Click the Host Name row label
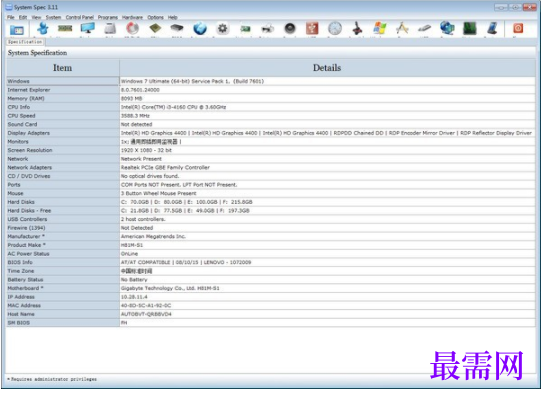 [63, 314]
